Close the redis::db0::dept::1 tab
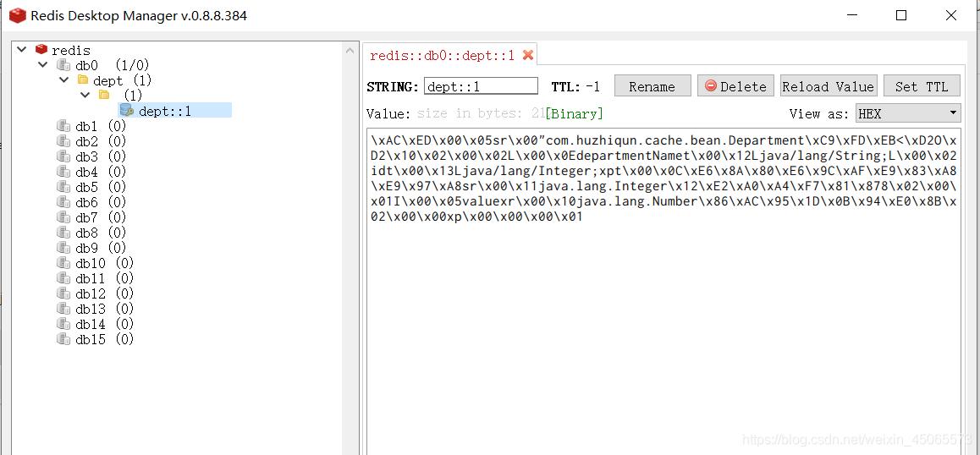The image size is (980, 455). pos(527,55)
